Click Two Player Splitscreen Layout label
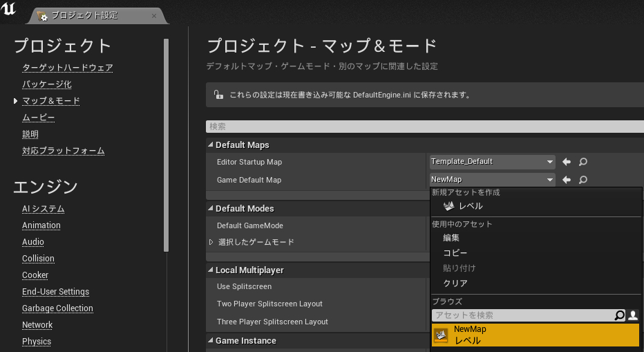Image resolution: width=644 pixels, height=352 pixels. coord(269,304)
